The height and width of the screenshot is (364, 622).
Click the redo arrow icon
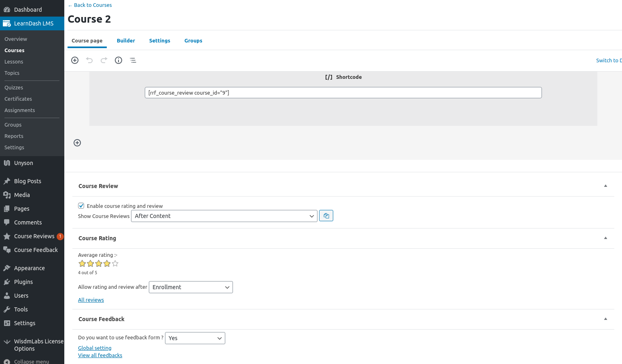pyautogui.click(x=104, y=60)
